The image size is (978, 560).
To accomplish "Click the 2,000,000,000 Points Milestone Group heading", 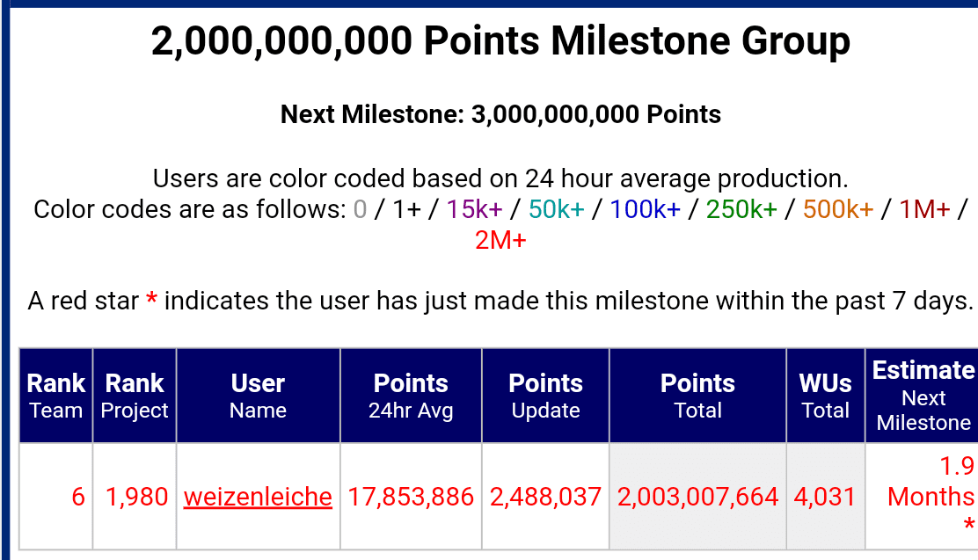I will point(500,41).
